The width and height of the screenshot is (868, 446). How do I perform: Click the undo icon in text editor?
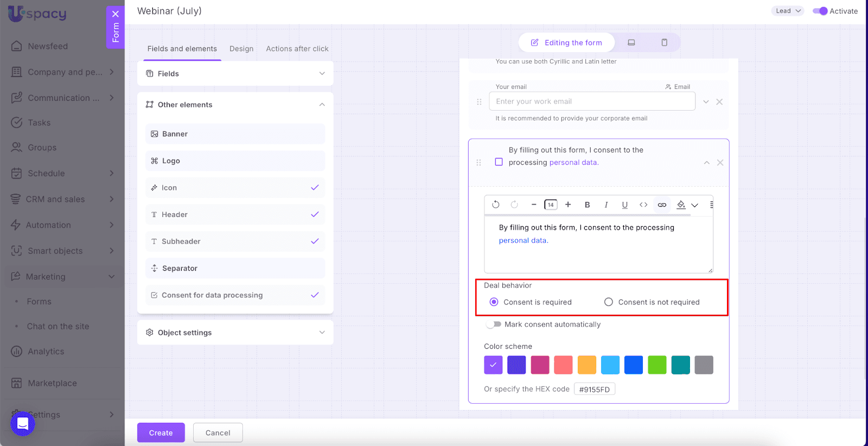click(x=495, y=205)
